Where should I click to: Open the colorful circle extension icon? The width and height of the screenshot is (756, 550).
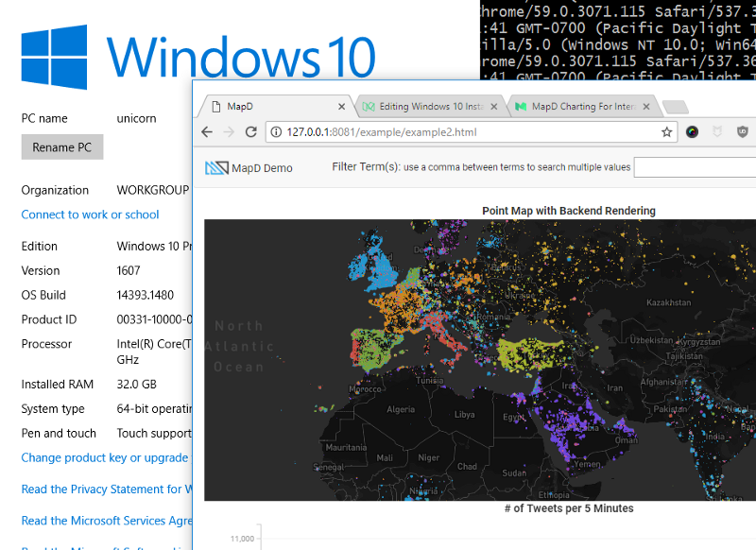(692, 132)
